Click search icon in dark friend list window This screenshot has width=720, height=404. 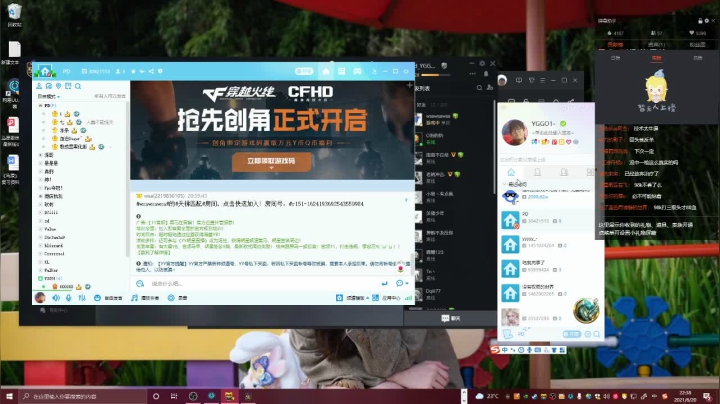tap(479, 88)
